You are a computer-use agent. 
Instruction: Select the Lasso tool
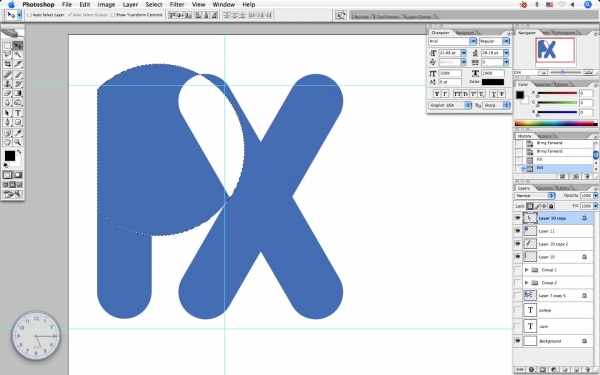7,55
